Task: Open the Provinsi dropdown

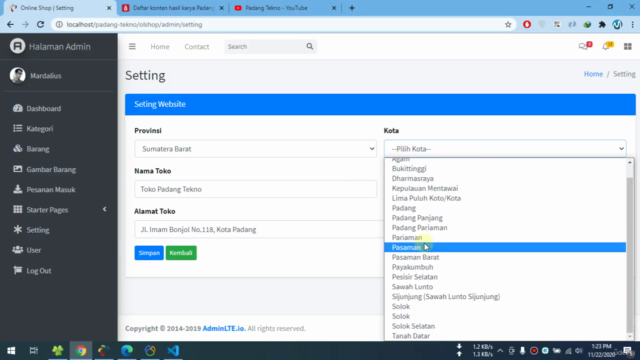Action: coord(256,149)
